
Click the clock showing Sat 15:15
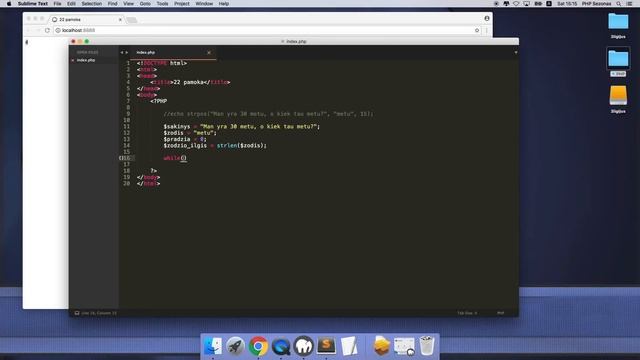[567, 4]
